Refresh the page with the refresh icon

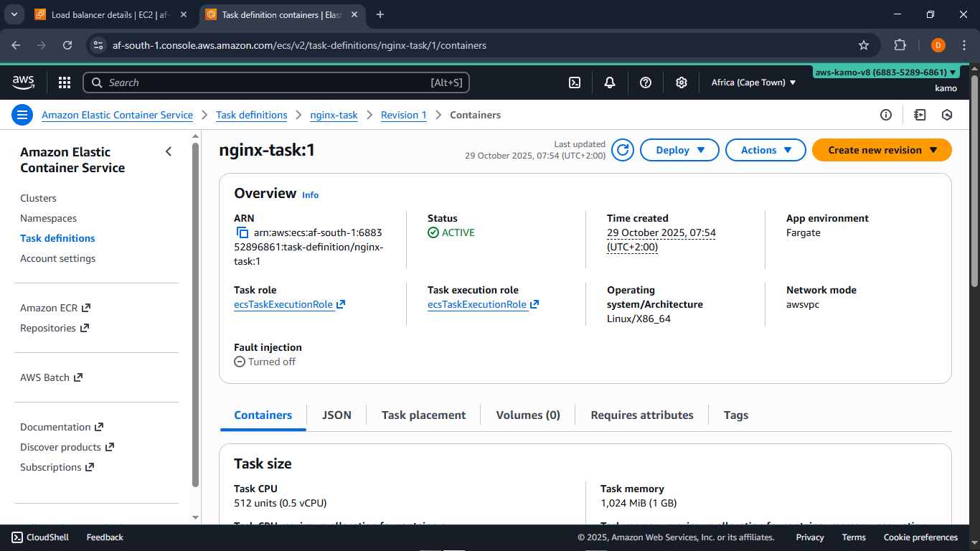click(x=622, y=150)
